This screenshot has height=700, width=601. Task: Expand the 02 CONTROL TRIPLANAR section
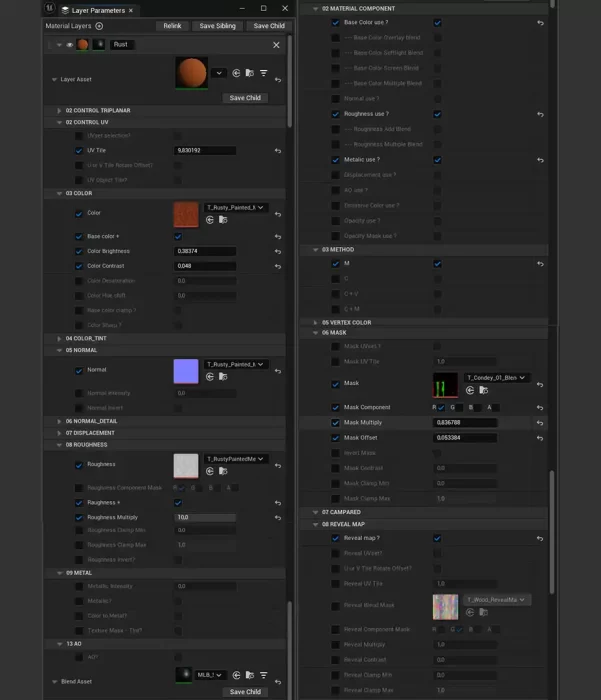58,110
